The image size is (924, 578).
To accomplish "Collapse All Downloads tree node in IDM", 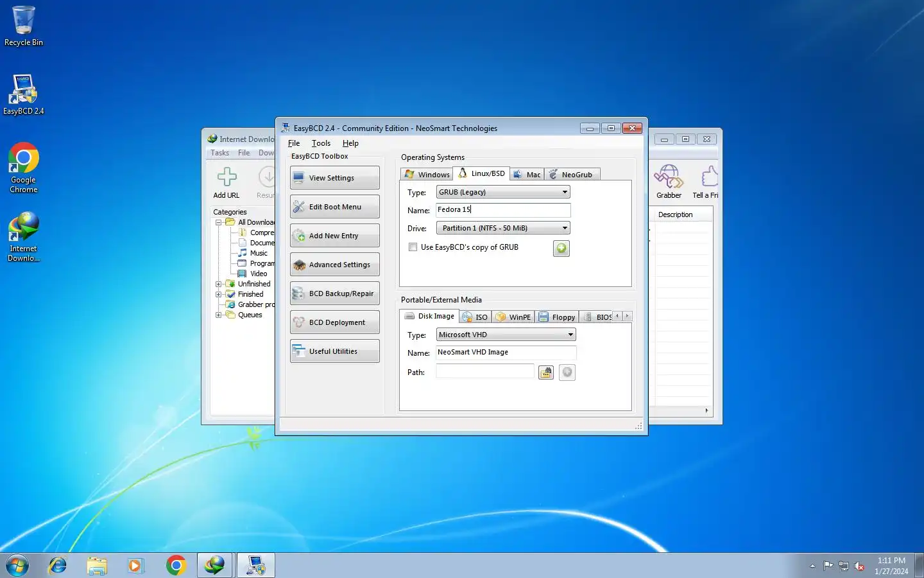I will point(218,222).
